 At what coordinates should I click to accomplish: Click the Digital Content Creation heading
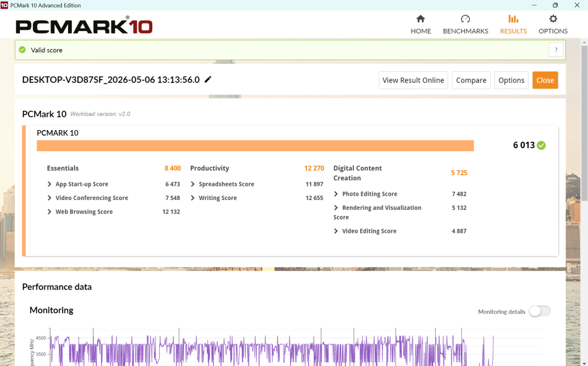(357, 173)
